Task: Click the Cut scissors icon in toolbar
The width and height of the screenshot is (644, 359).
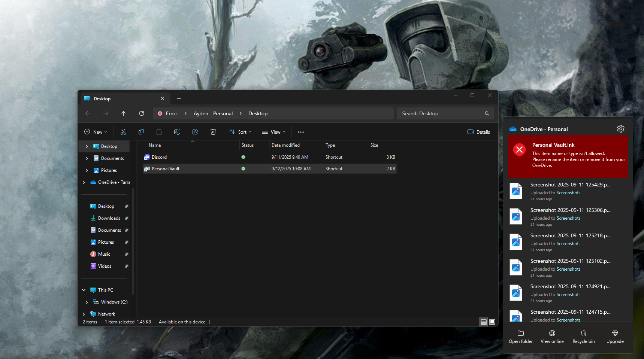Action: 123,132
